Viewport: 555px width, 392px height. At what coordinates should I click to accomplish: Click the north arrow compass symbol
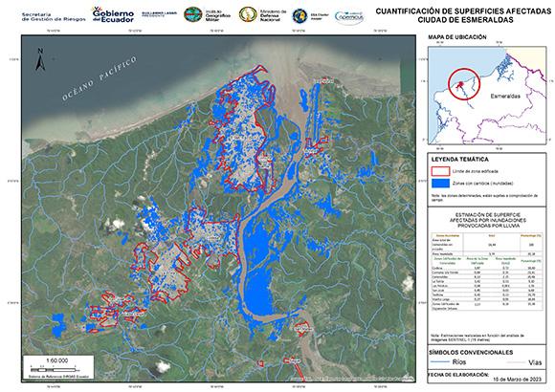[x=40, y=59]
